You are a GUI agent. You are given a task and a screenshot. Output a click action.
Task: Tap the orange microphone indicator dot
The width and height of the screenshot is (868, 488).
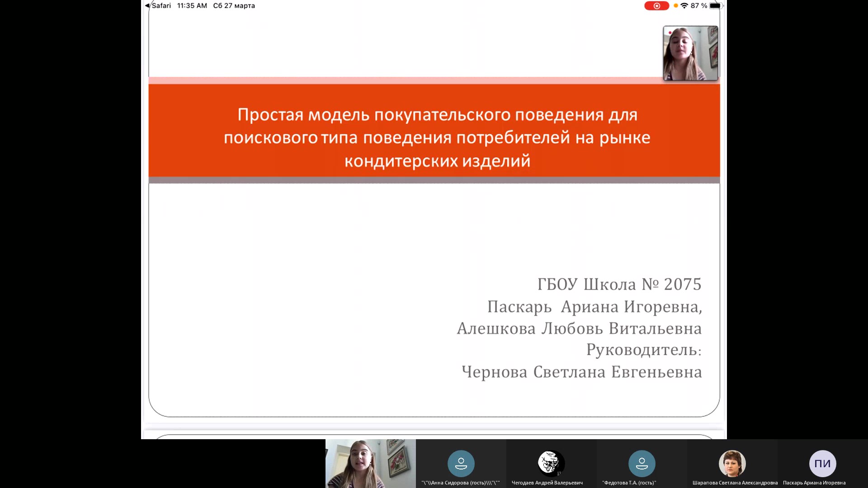pyautogui.click(x=676, y=6)
